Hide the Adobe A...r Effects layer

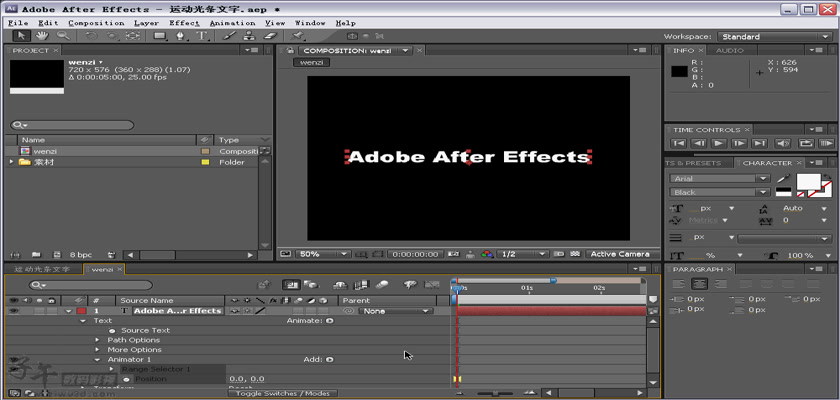coord(13,311)
